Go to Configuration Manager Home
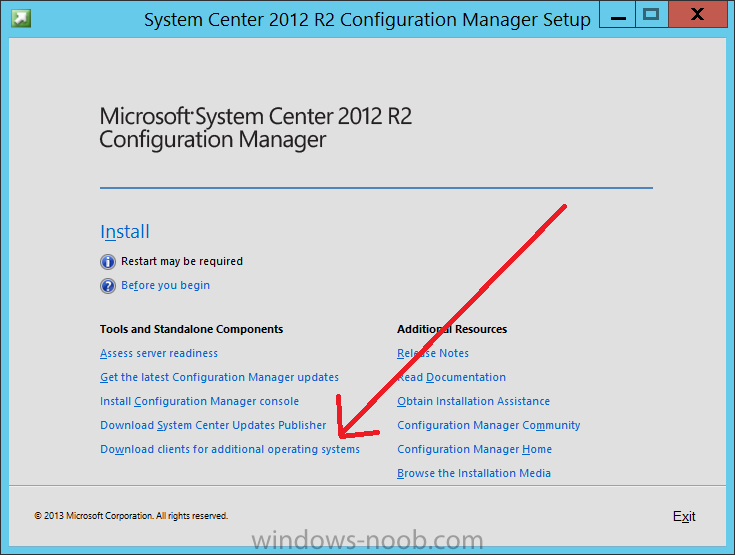The image size is (735, 555). point(474,449)
